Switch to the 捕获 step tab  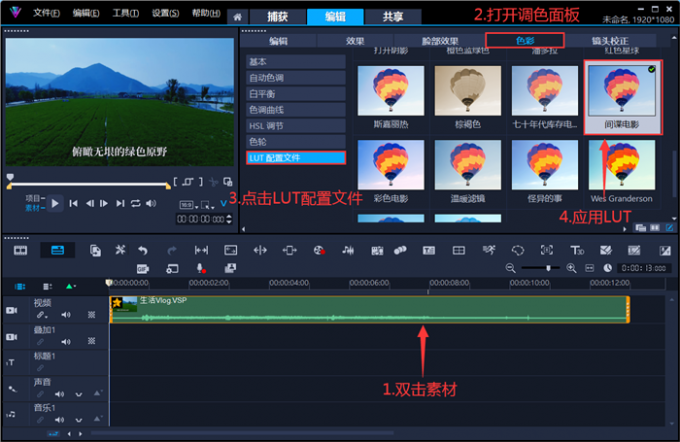[x=278, y=17]
